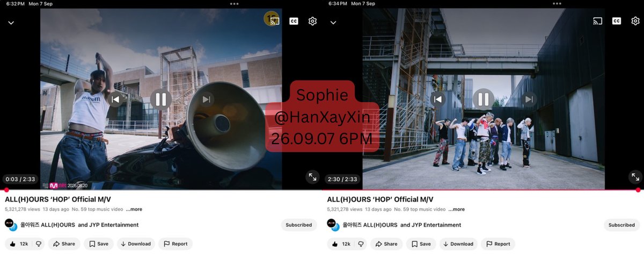Open channel avatar under right video
The image size is (644, 264).
(333, 225)
